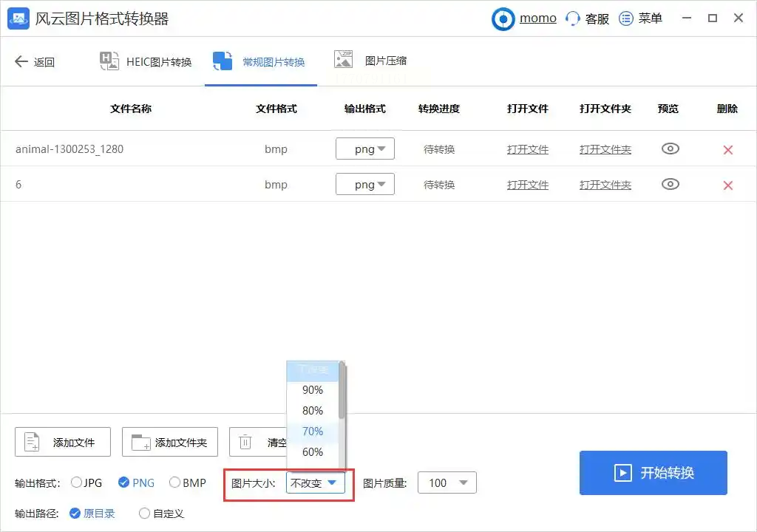Click 打开文件 link for file 6
Screen dimensions: 757x532
click(528, 185)
